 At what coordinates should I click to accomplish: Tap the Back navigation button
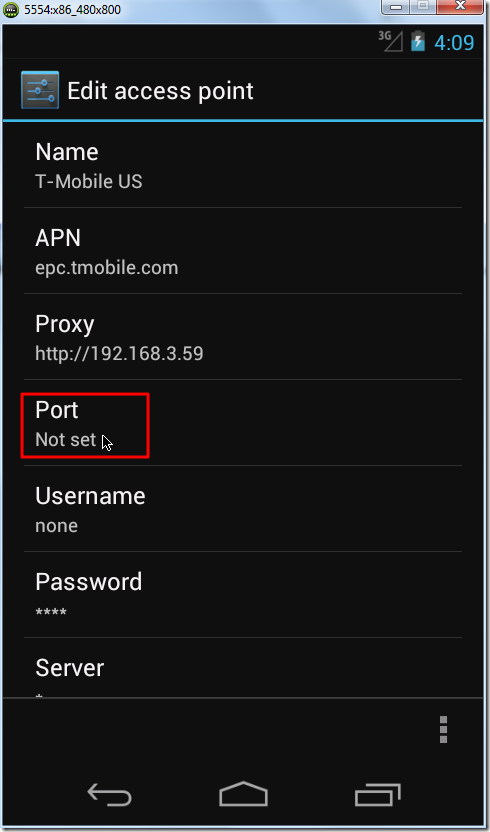(x=109, y=794)
